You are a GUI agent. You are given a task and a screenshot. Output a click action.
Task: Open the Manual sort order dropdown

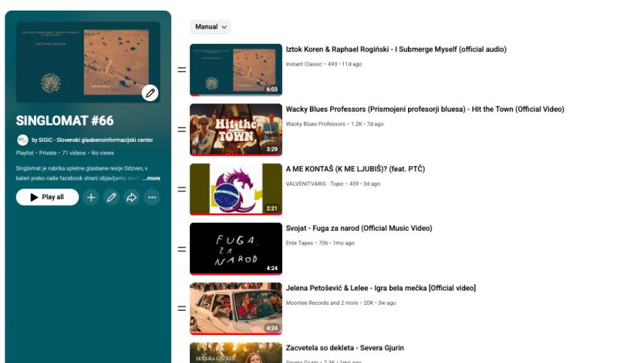pos(210,27)
